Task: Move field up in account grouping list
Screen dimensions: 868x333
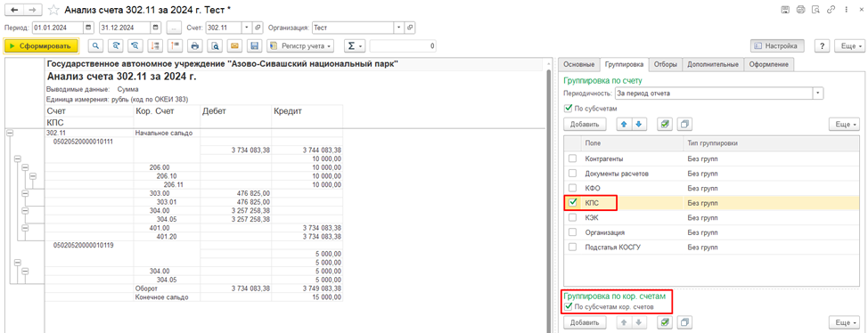Action: [625, 124]
